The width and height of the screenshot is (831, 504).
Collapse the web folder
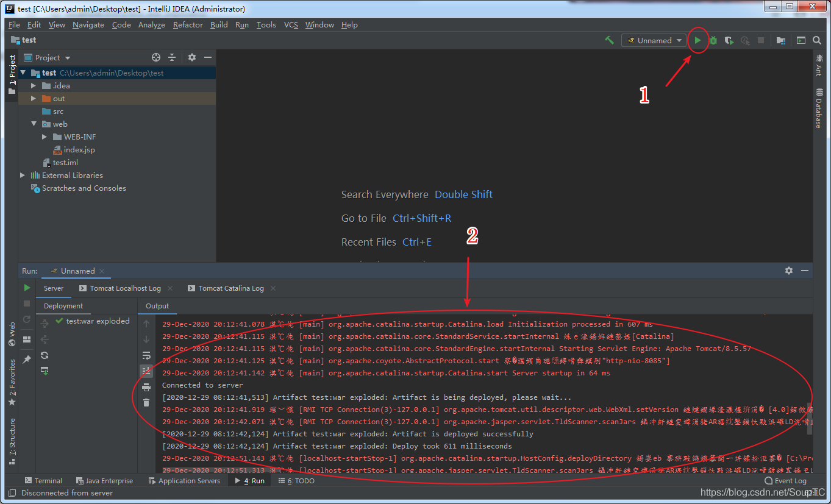click(34, 124)
